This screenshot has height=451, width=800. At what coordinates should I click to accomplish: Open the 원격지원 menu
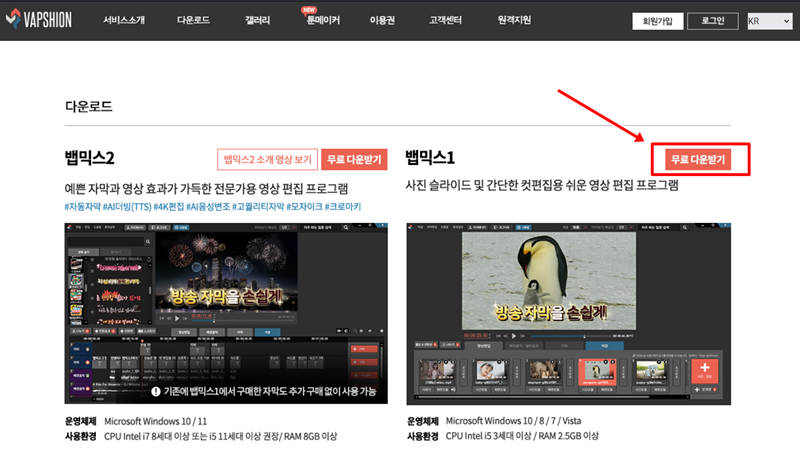point(514,20)
